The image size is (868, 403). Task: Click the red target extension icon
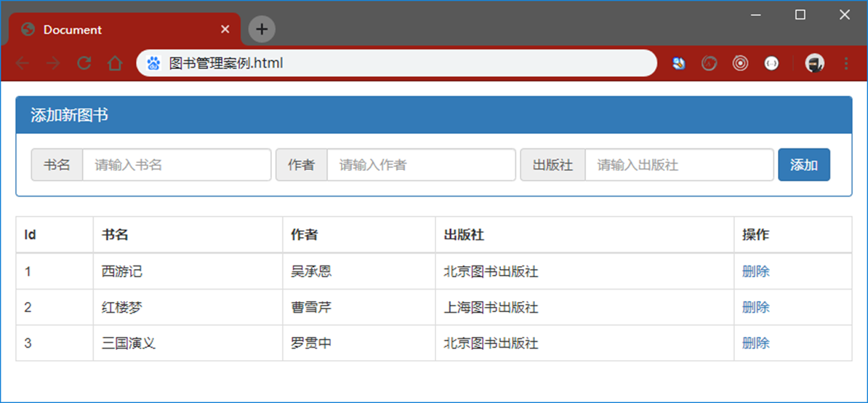click(740, 64)
